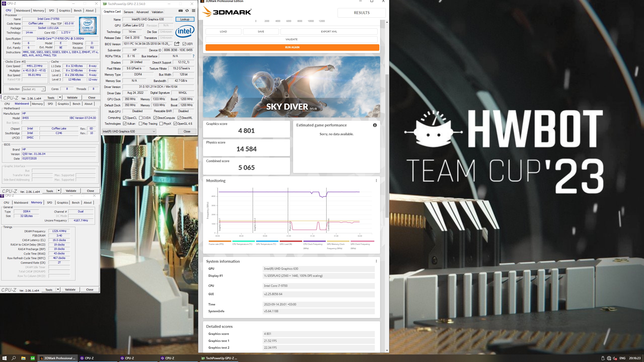The width and height of the screenshot is (644, 362).
Task: Click the Bus Interface question mark icon
Action: tap(193, 56)
